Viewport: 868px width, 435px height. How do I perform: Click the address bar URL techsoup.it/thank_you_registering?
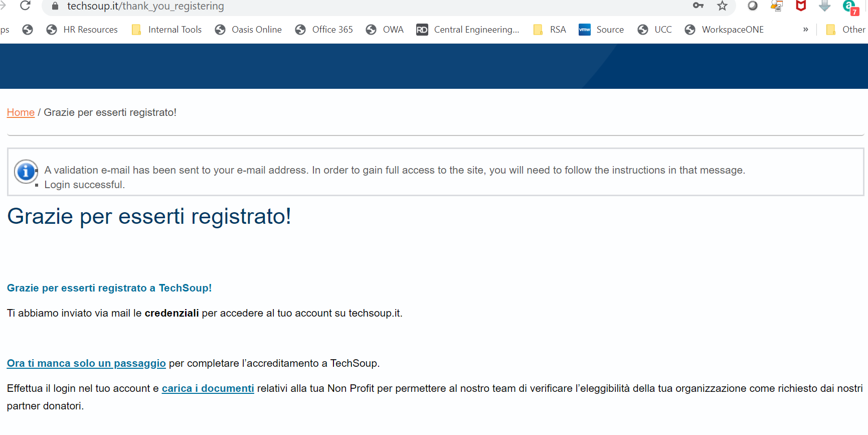[x=145, y=6]
